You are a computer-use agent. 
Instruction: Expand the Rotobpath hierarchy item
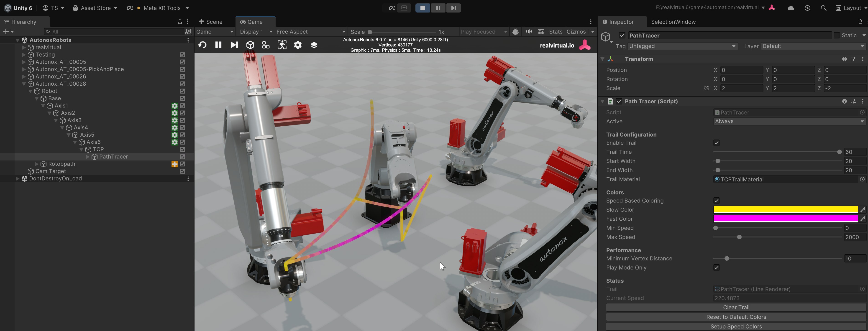coord(37,164)
